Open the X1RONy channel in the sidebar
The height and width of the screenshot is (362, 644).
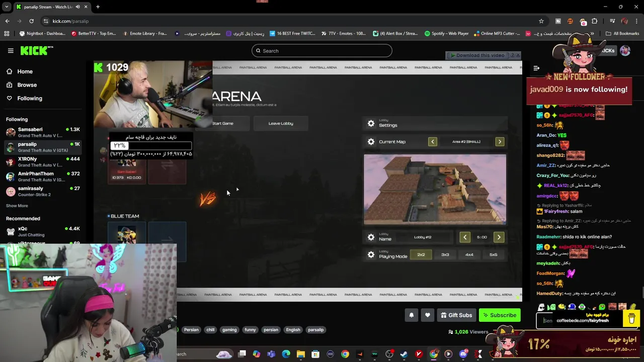[43, 161]
